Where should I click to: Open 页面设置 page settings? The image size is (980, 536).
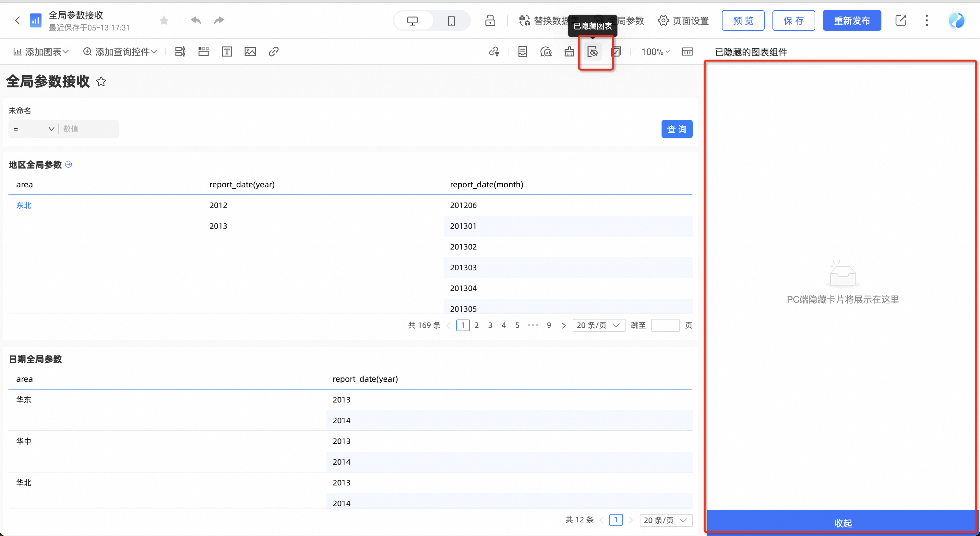click(684, 20)
